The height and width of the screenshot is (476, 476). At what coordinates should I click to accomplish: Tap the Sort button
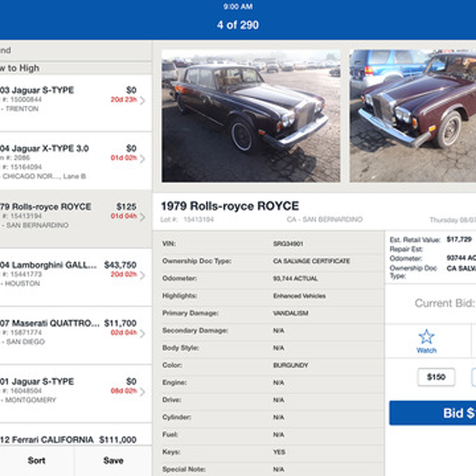click(x=37, y=461)
